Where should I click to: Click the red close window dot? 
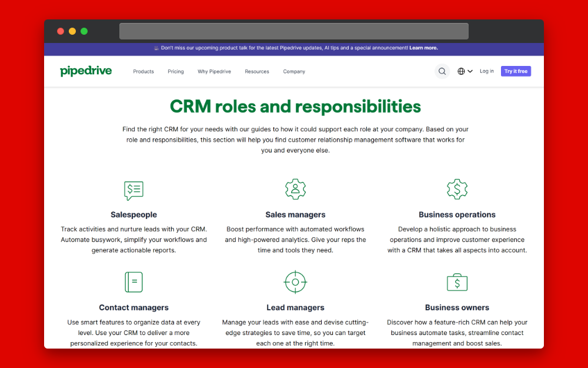(61, 31)
